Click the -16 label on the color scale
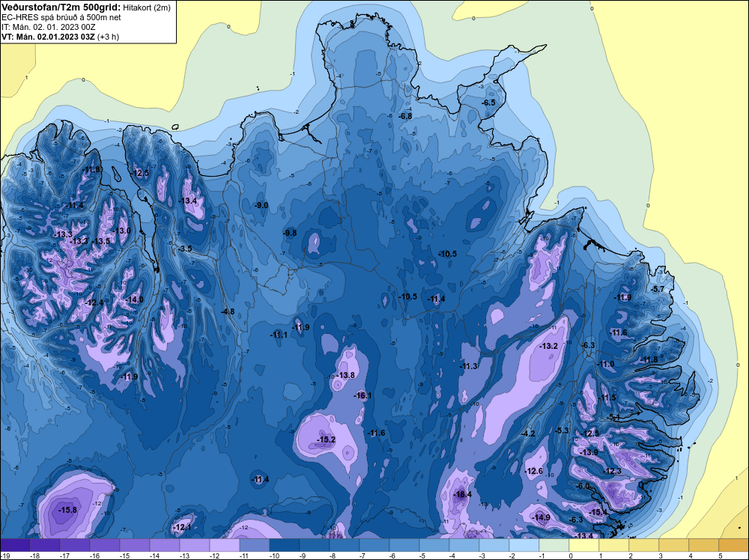 pos(94,556)
